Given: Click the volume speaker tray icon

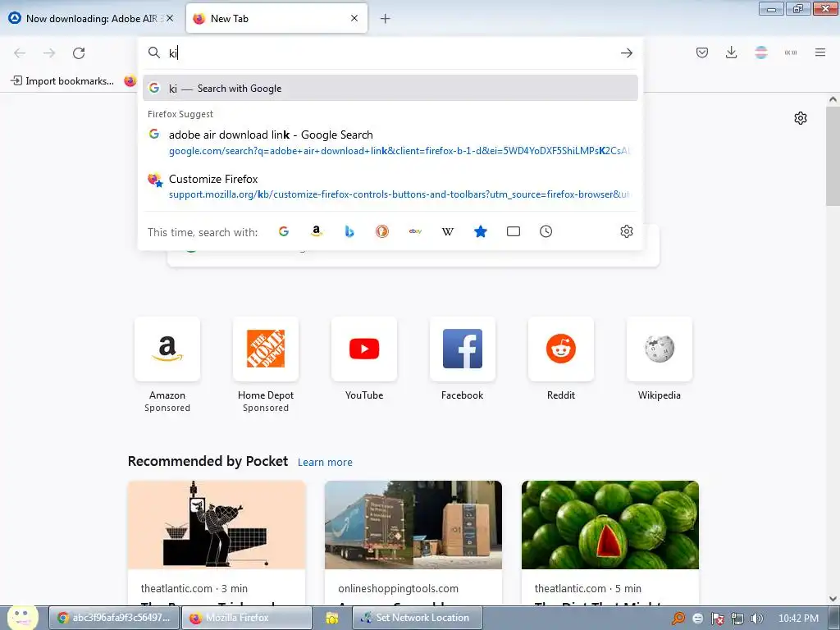Looking at the screenshot, I should tap(756, 619).
